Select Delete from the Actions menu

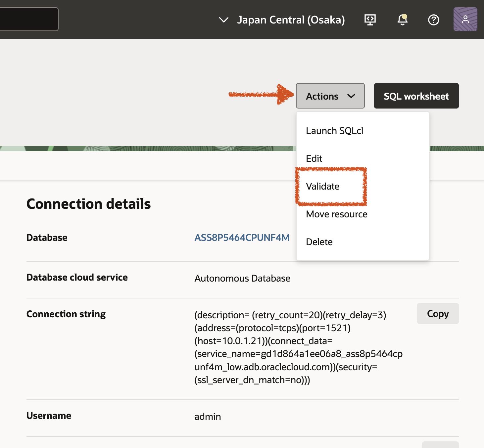coord(319,242)
